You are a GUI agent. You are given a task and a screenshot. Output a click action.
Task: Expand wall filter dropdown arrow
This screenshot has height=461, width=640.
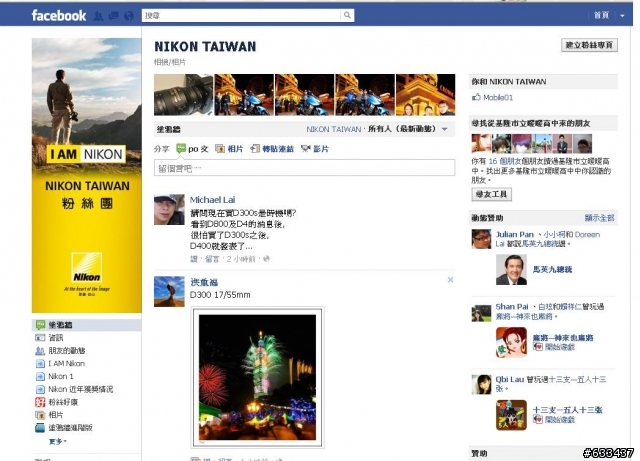pyautogui.click(x=444, y=129)
